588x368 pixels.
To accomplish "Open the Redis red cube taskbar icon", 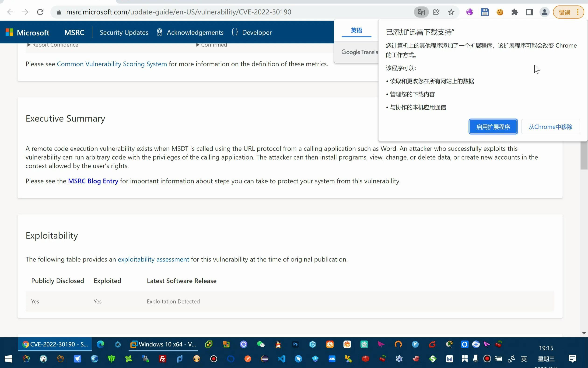I will coord(365,359).
